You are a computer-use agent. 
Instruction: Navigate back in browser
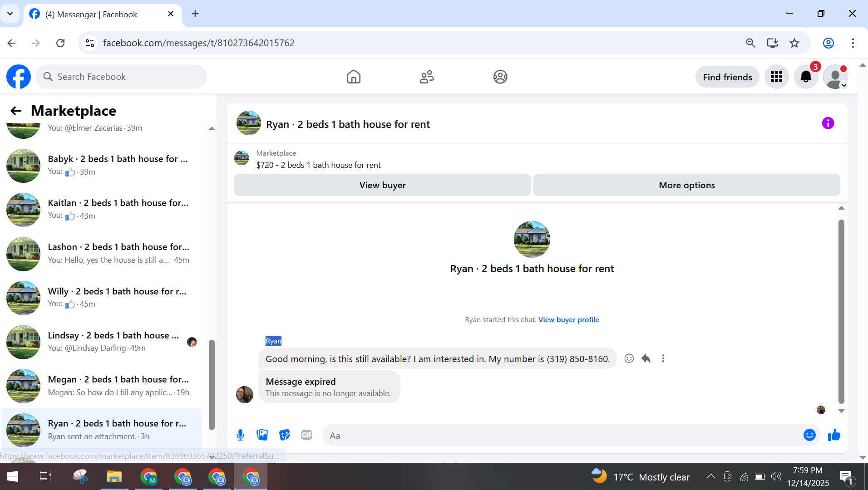[x=12, y=43]
